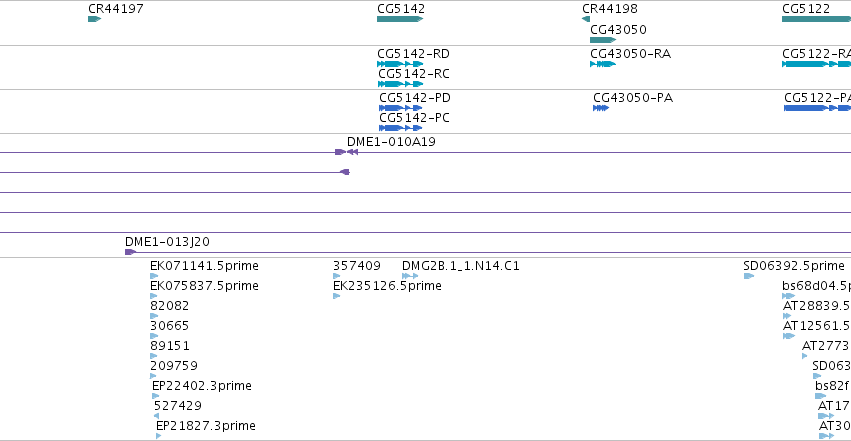Open the CG5142-PD protein label

pos(415,98)
